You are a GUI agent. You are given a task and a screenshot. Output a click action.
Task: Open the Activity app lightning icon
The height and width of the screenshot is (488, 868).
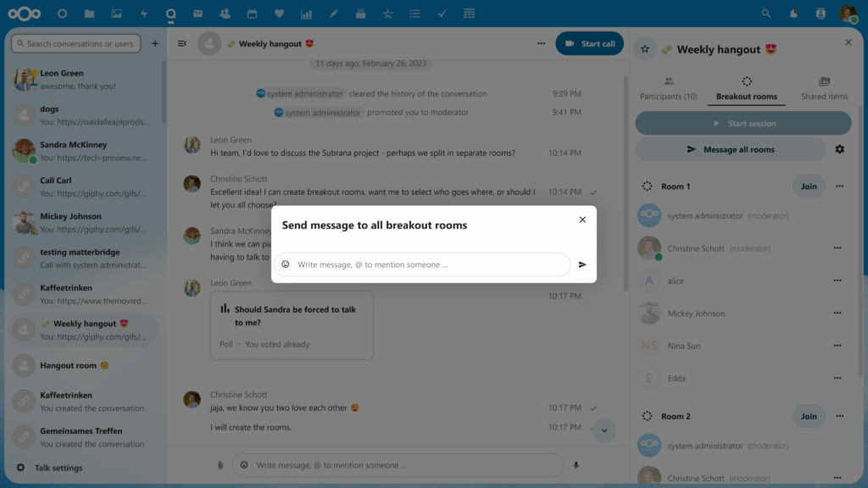click(143, 13)
